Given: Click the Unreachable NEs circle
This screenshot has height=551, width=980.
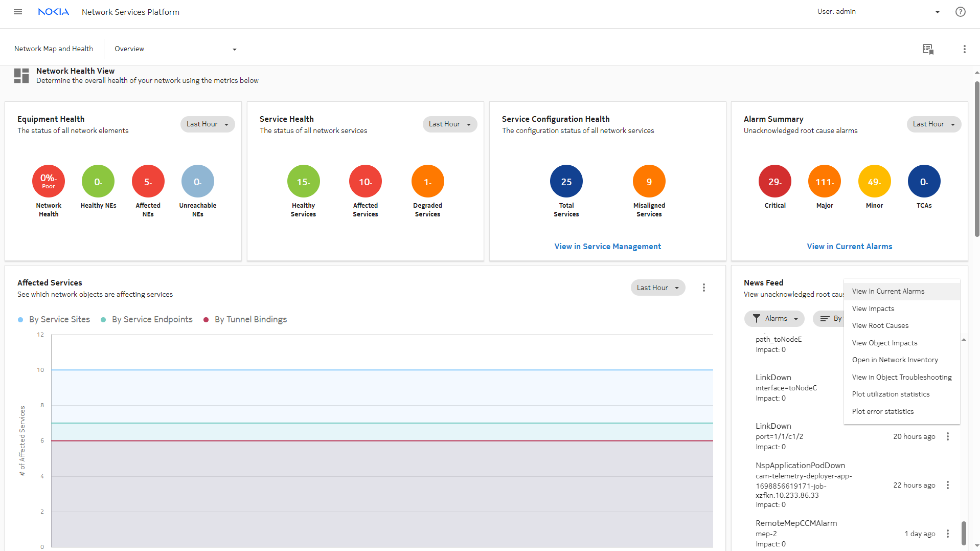Looking at the screenshot, I should pos(198,181).
